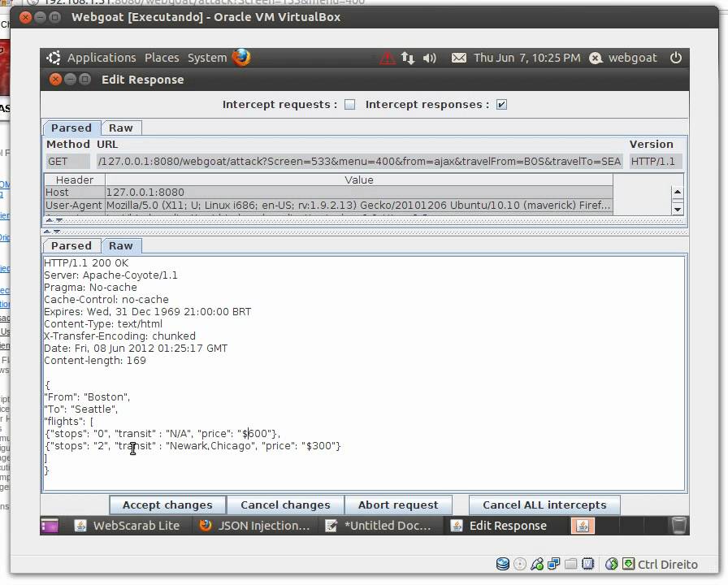Click the "To": "Seattle" line

80,409
